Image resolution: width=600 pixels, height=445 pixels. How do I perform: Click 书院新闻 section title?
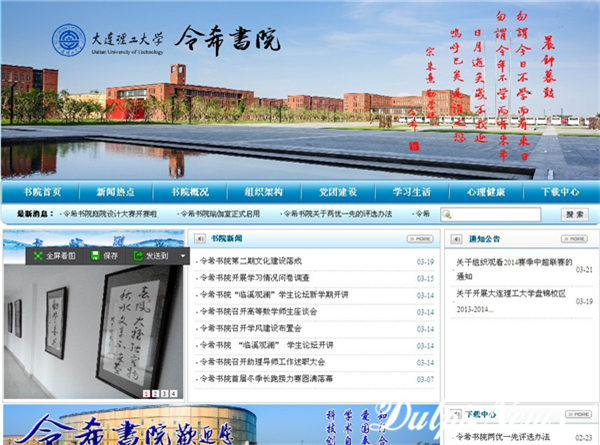pyautogui.click(x=227, y=239)
